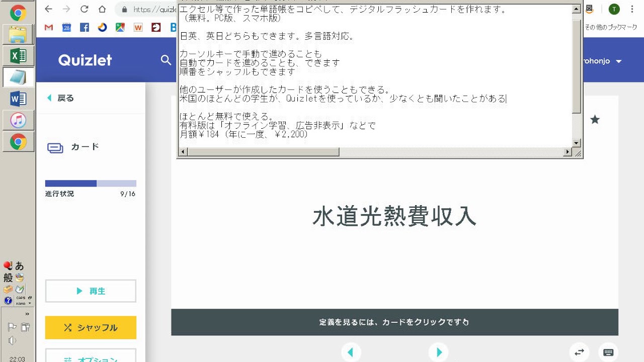Click Chrome's forward navigation arrow
The height and width of the screenshot is (362, 644).
click(x=66, y=9)
